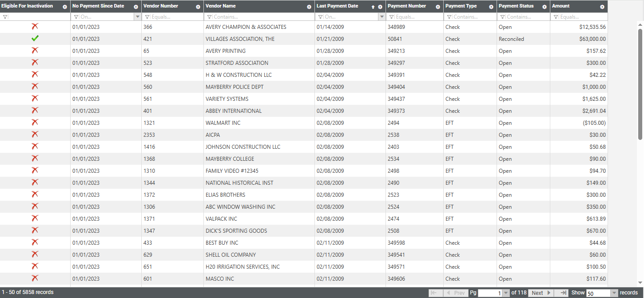Open the Amount filter funnel icon
Viewport: 644px width, 298px height.
tap(556, 17)
